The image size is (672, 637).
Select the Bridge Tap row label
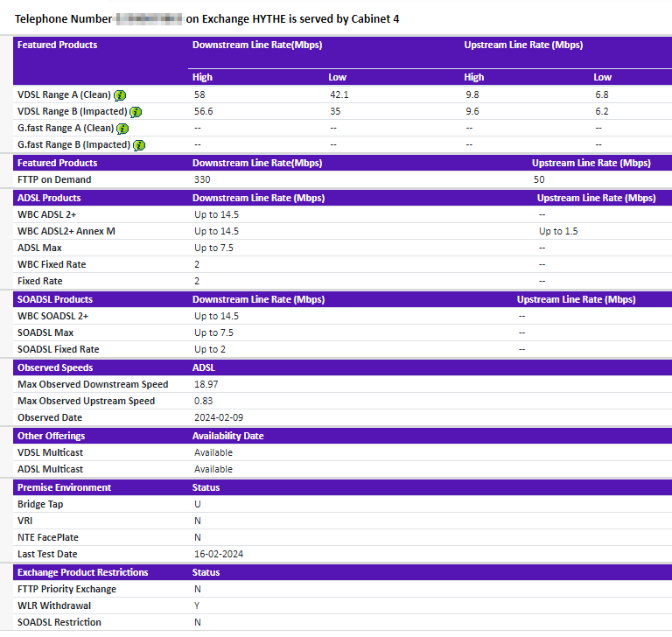[40, 504]
